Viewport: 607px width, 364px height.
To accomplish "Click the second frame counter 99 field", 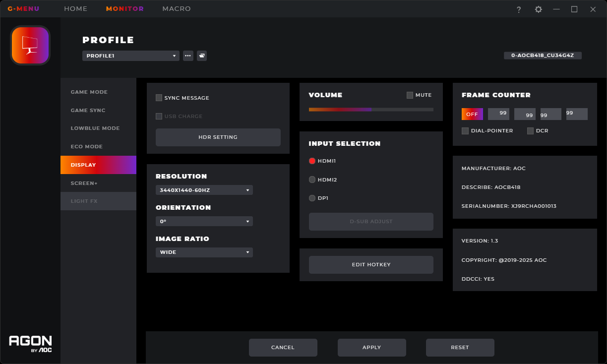I will coord(525,114).
